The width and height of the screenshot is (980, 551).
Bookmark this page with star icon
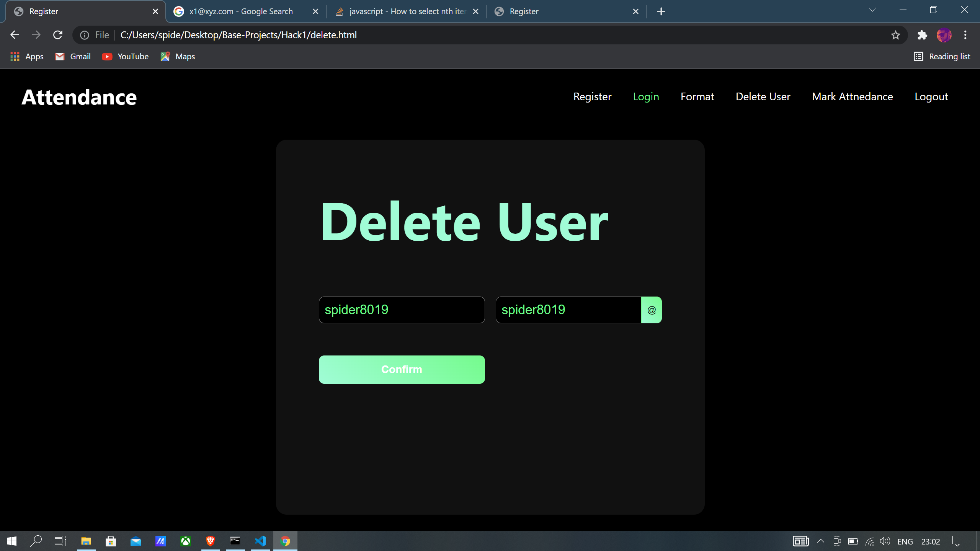coord(895,35)
